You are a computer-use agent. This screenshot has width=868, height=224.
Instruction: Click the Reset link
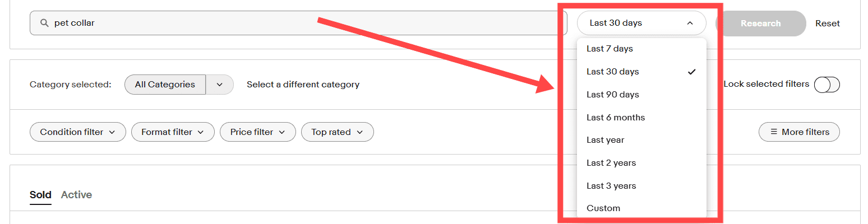coord(828,24)
